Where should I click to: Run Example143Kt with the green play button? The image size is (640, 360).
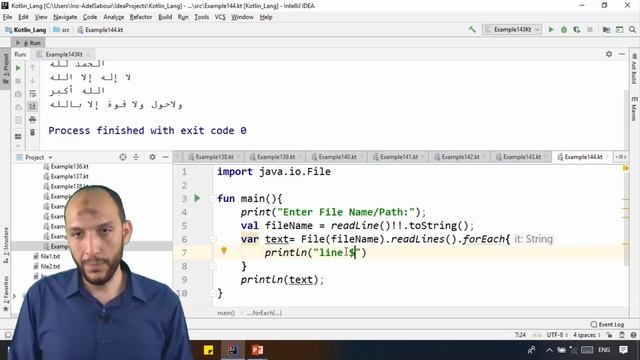(551, 29)
